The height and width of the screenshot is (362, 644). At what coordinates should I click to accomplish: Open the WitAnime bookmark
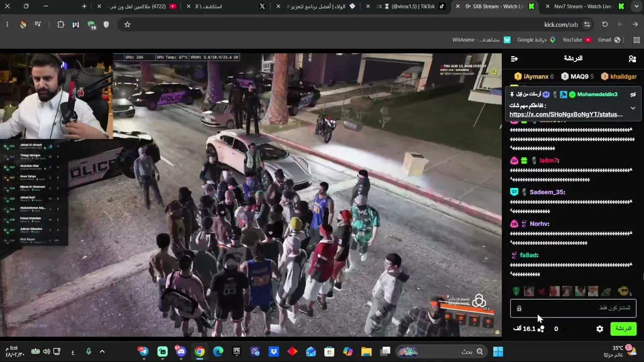[x=481, y=40]
